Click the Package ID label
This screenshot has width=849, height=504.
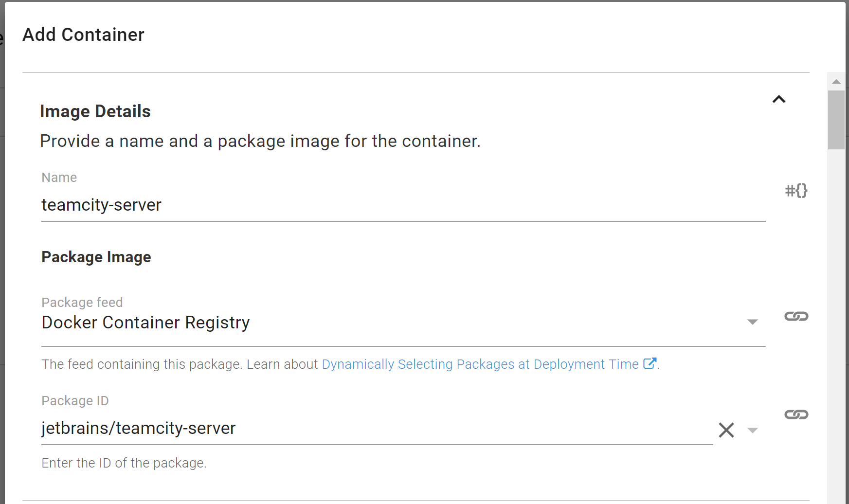[x=75, y=401]
